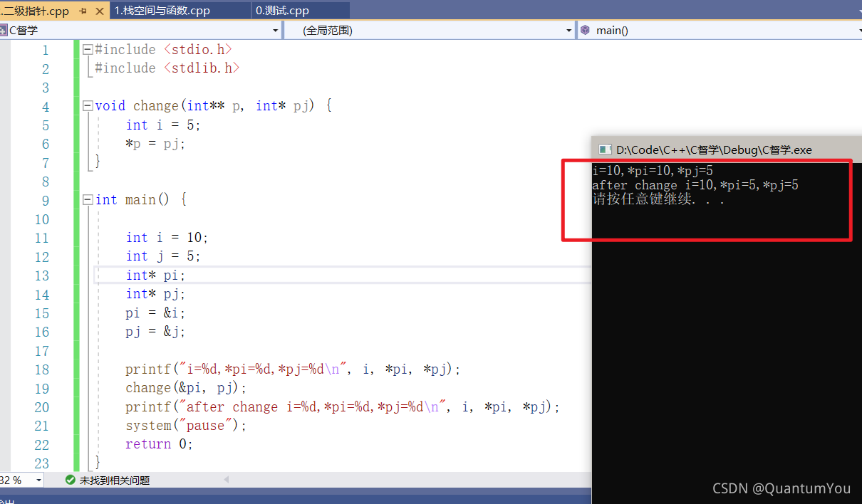Viewport: 862px width, 504px height.
Task: Click the return 0; line
Action: pos(159,444)
